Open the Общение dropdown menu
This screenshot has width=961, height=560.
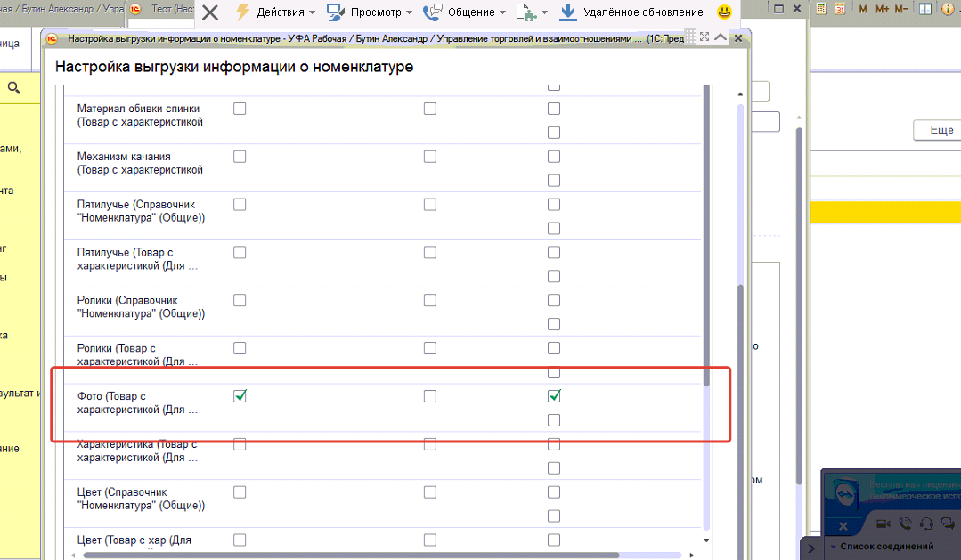coord(463,12)
